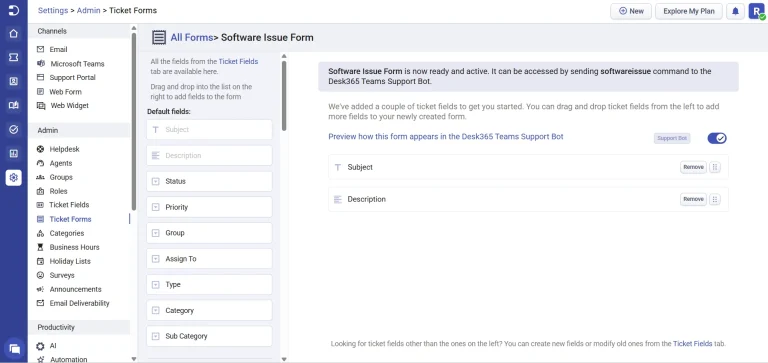
Task: Click the sidebar scroll down arrow
Action: tap(134, 359)
